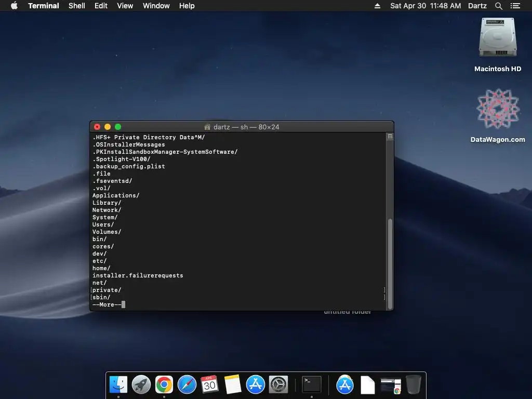Open Applications stack right of dock divider
532x399 pixels.
[x=345, y=385]
